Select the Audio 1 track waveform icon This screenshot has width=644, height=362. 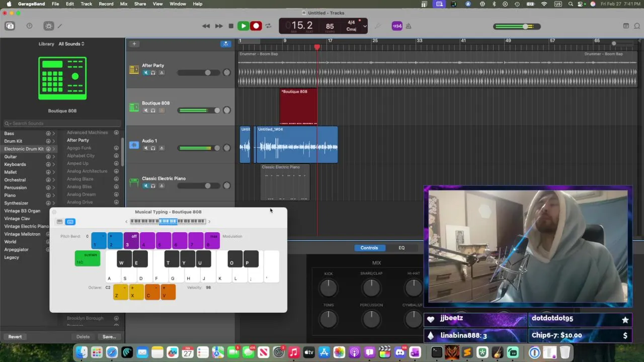click(x=134, y=145)
